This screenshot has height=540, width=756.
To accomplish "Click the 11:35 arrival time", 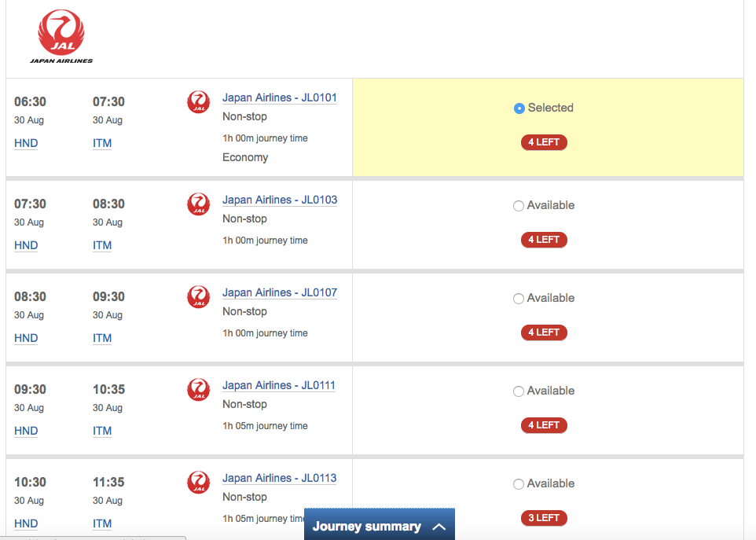I will [108, 482].
